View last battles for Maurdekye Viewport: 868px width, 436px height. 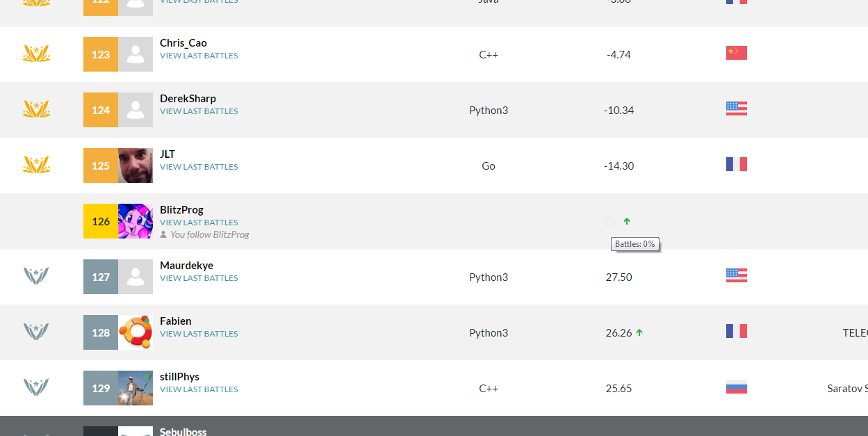point(199,278)
